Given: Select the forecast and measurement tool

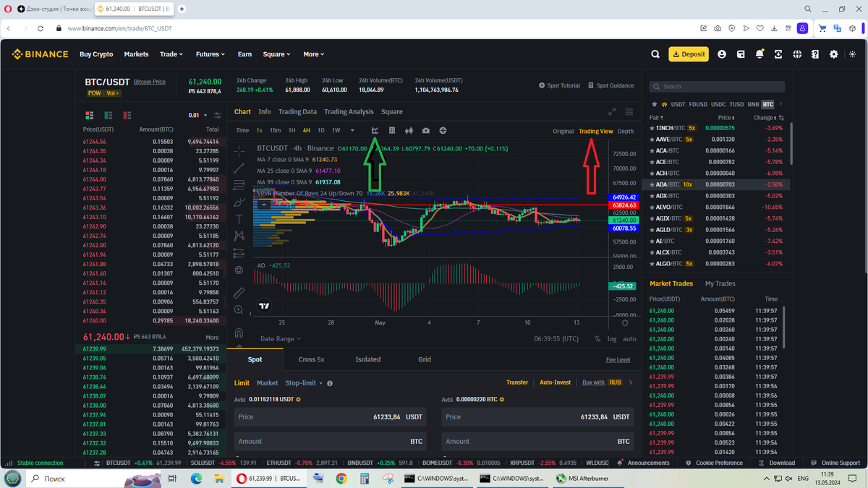Looking at the screenshot, I should [239, 252].
